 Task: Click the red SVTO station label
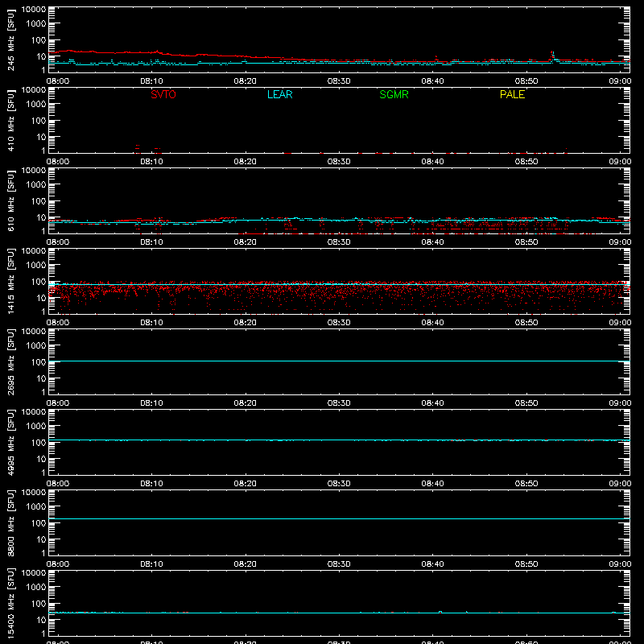[x=163, y=94]
